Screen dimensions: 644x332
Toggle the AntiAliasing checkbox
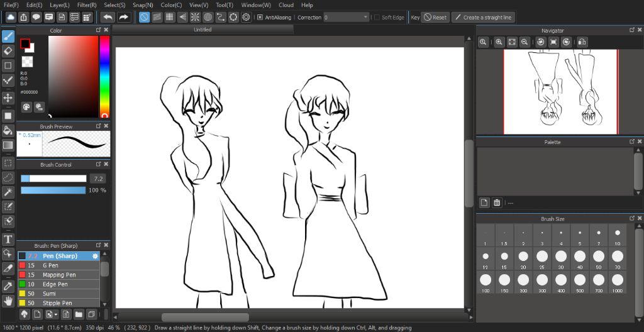[260, 17]
